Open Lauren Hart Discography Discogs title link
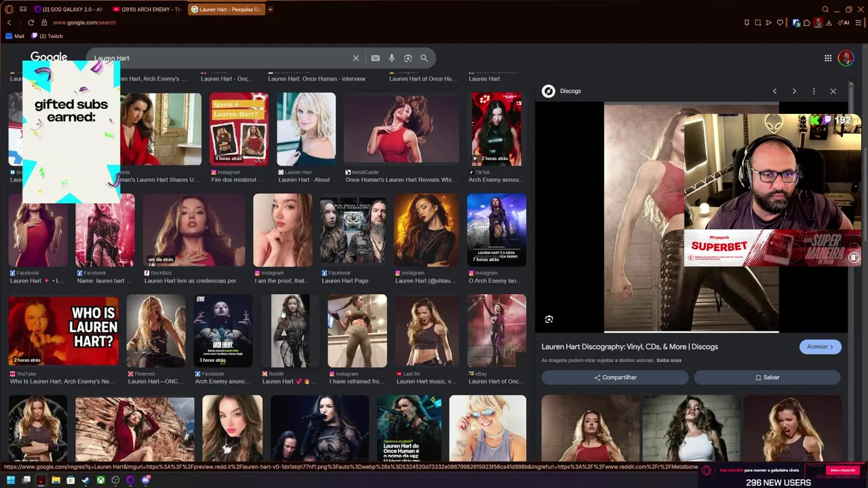Image resolution: width=868 pixels, height=488 pixels. (x=629, y=346)
